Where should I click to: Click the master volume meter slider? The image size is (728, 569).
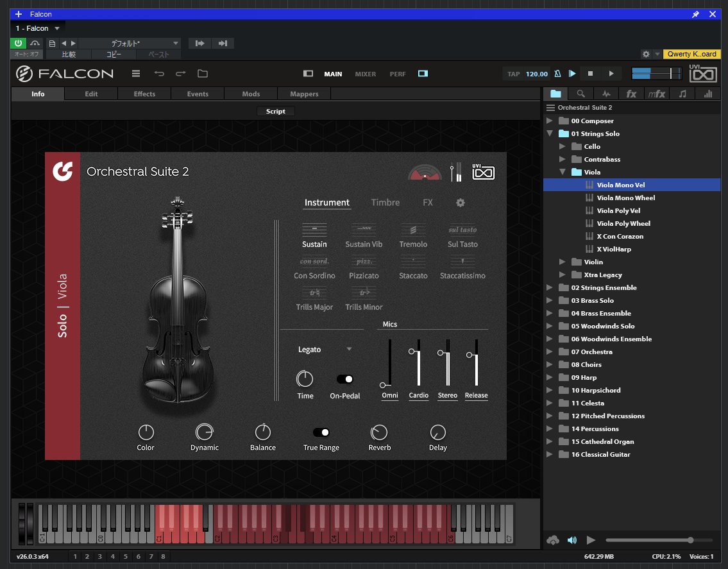pos(657,73)
